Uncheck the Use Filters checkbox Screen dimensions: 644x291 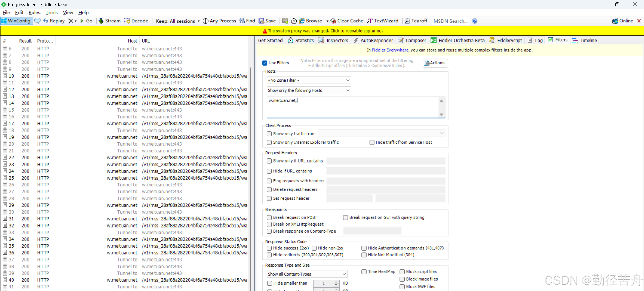point(265,63)
